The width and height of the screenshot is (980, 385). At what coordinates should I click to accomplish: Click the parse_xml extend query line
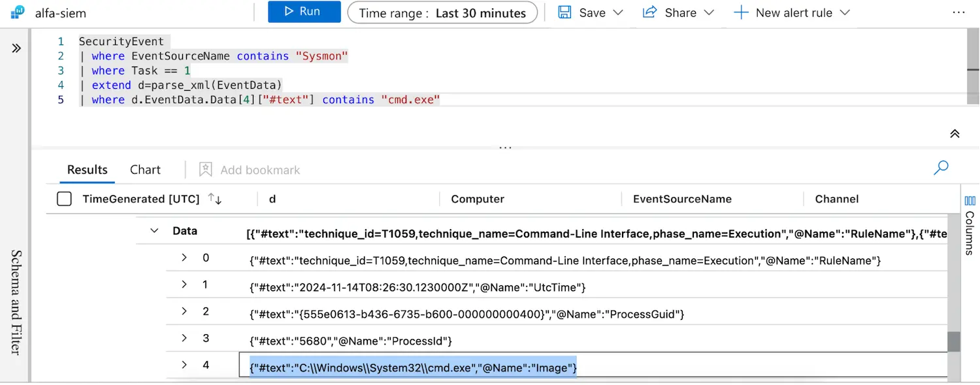181,85
